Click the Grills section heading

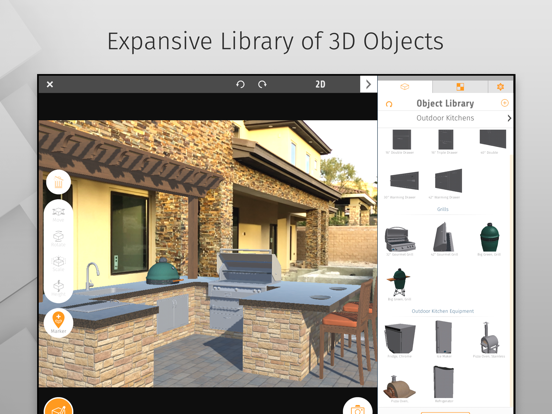(443, 209)
